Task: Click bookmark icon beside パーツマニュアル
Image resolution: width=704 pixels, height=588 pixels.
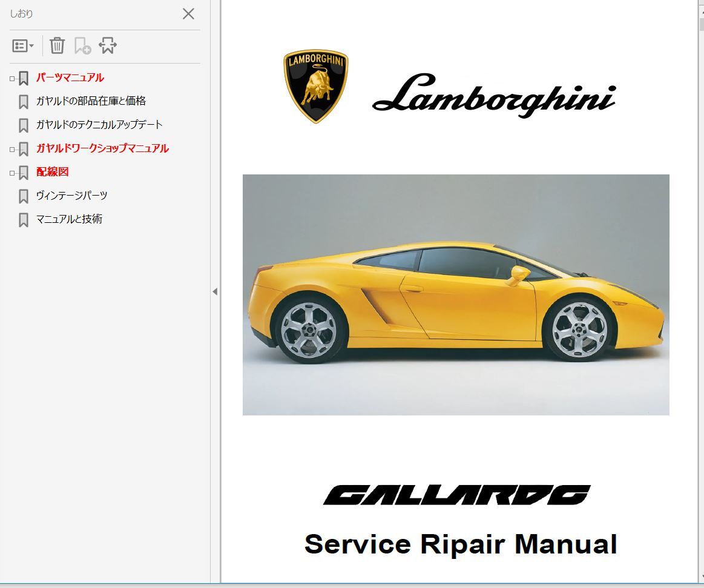Action: [x=24, y=78]
